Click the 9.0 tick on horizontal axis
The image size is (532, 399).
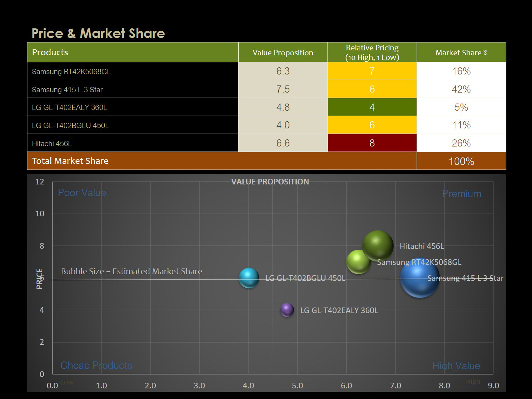493,386
